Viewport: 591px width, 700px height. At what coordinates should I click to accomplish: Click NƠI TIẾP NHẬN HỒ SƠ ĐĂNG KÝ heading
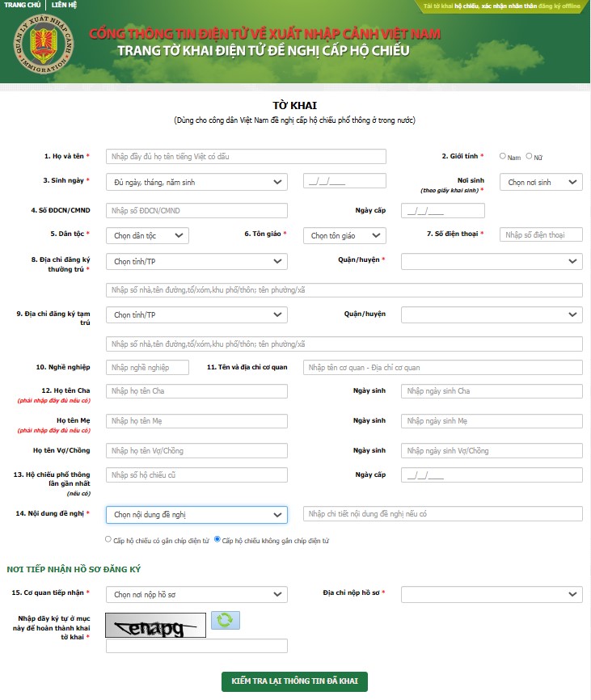(74, 569)
